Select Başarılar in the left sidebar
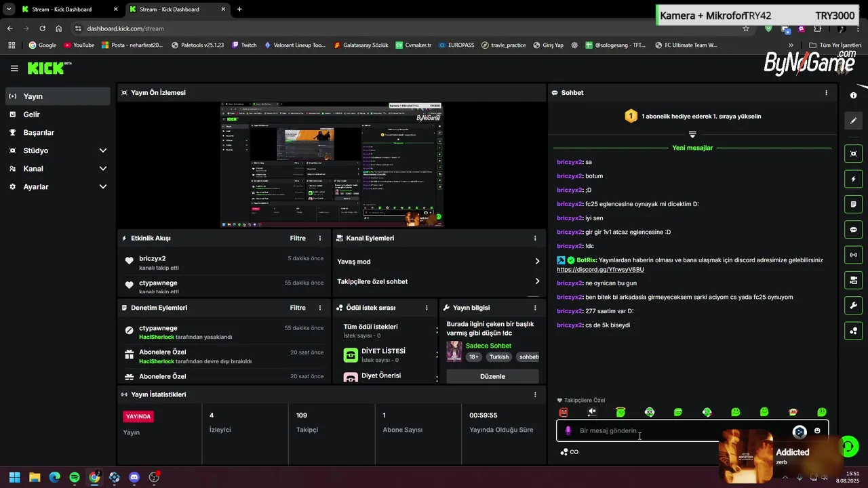 [x=58, y=133]
